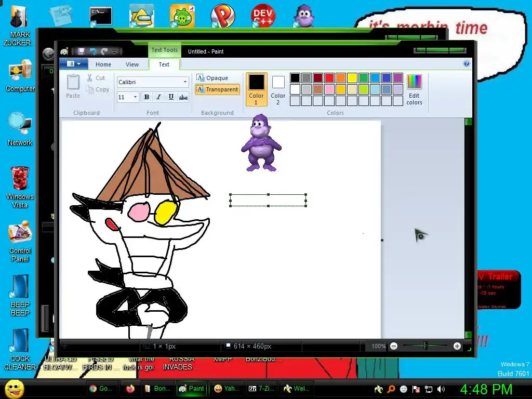Screen dimensions: 532x399
Task: Toggle Underline text formatting
Action: (x=171, y=97)
